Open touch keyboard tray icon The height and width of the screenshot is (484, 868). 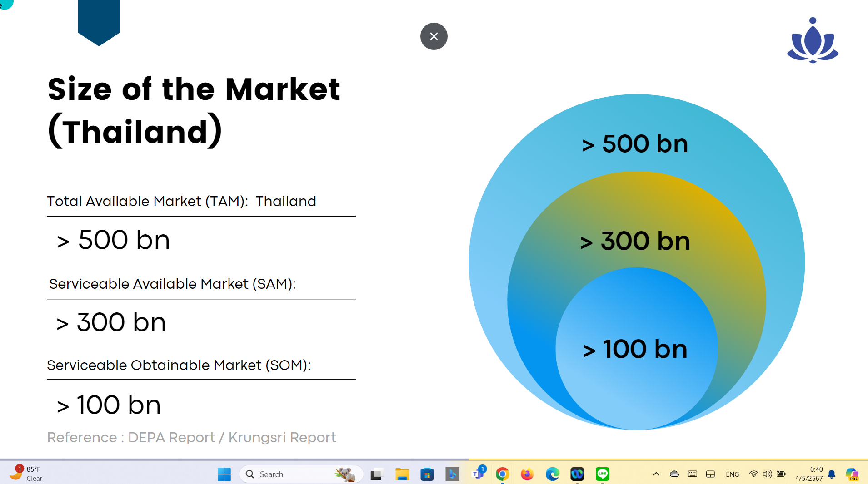(x=693, y=474)
